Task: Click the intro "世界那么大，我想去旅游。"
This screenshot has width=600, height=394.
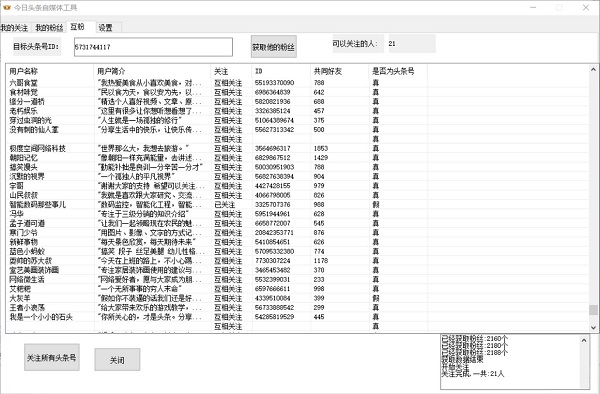Action: pyautogui.click(x=143, y=148)
